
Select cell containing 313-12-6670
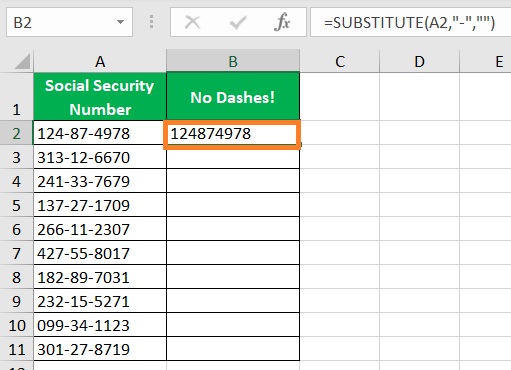pyautogui.click(x=100, y=157)
